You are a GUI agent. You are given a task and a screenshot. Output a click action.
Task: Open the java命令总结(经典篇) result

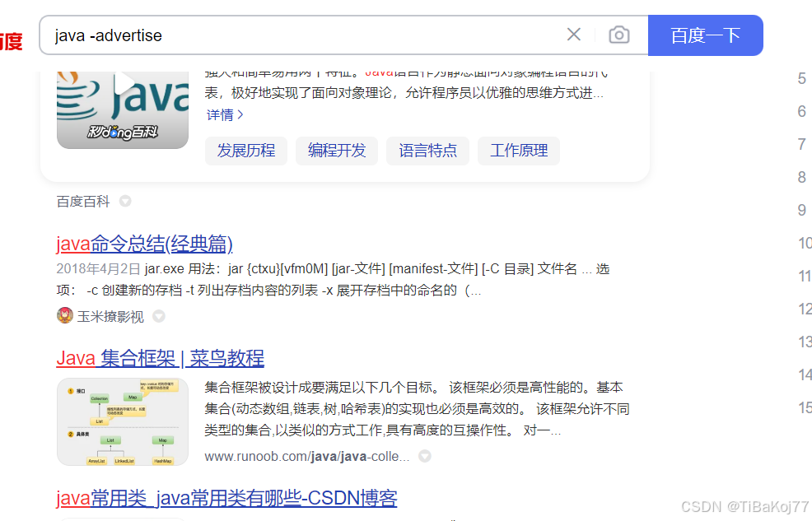[144, 244]
